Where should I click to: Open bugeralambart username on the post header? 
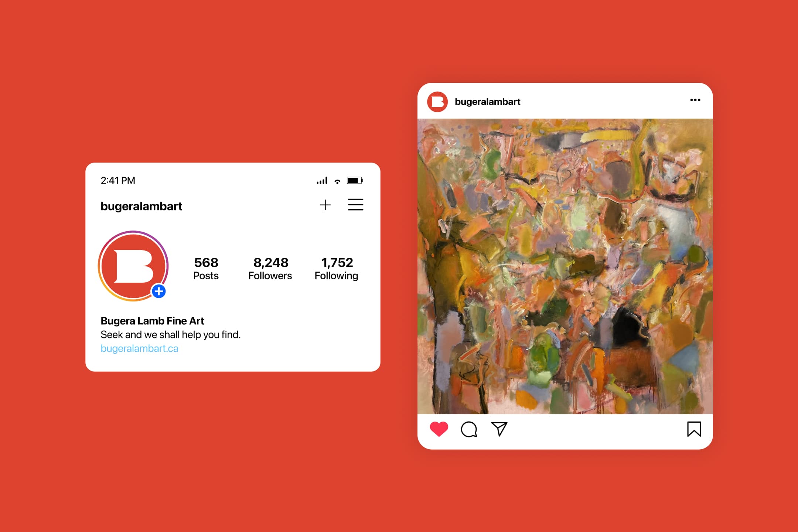487,102
